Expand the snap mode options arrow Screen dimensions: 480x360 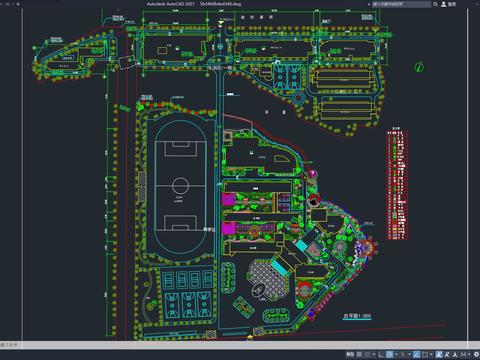374,354
